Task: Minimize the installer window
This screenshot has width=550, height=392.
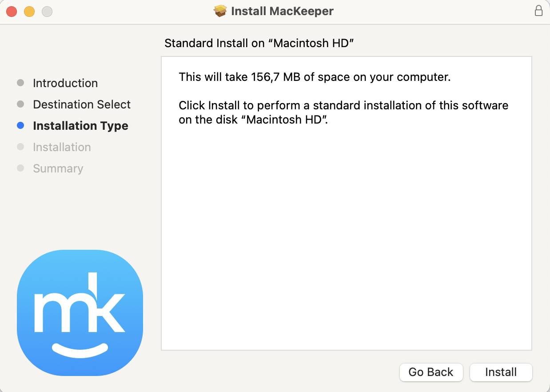Action: coord(29,11)
